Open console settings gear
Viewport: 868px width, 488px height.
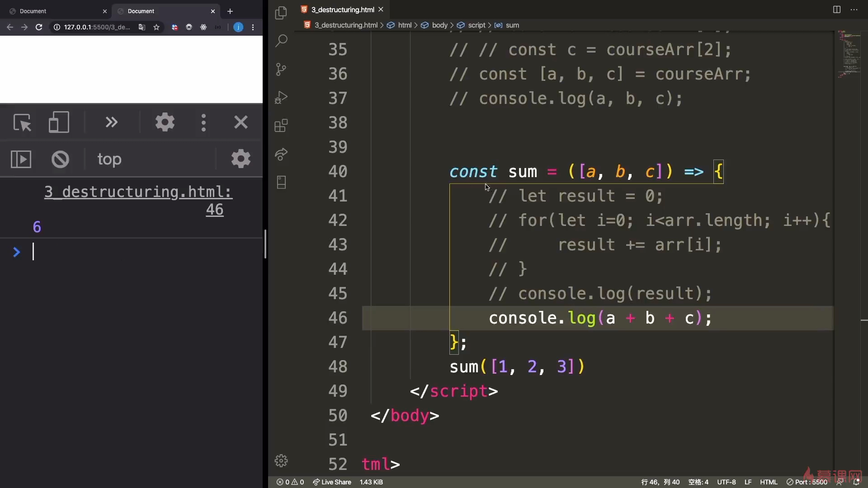[241, 159]
